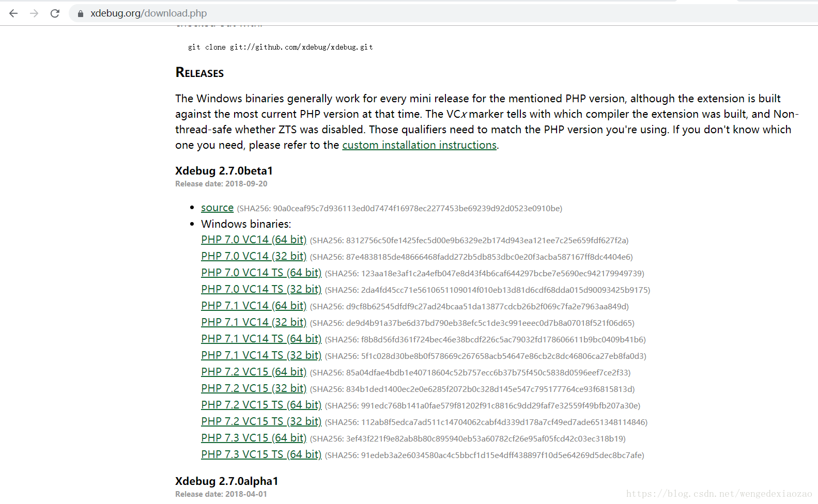This screenshot has height=504, width=818.
Task: Click the Release date: 2018-09-20 text
Action: pos(221,184)
